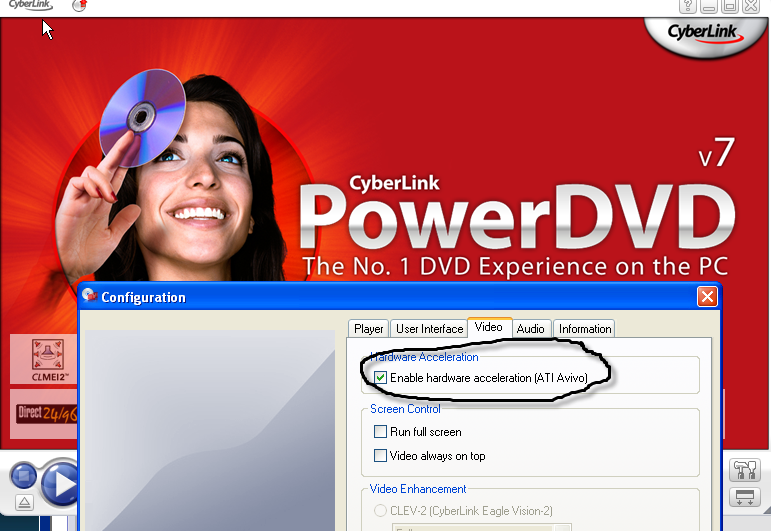
Task: Click the small disc icon beside CyberLink title
Action: tap(79, 5)
